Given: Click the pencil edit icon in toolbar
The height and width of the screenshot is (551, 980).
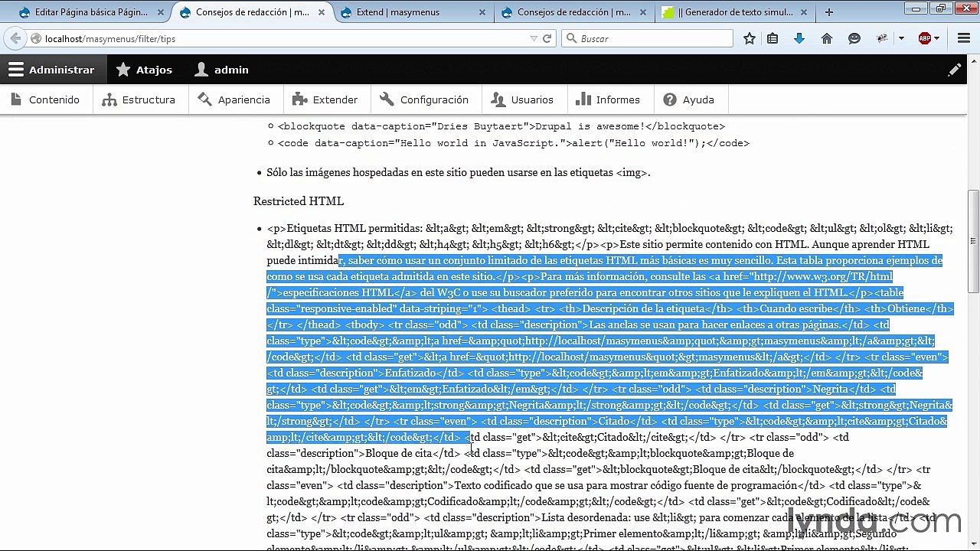Looking at the screenshot, I should pyautogui.click(x=955, y=70).
